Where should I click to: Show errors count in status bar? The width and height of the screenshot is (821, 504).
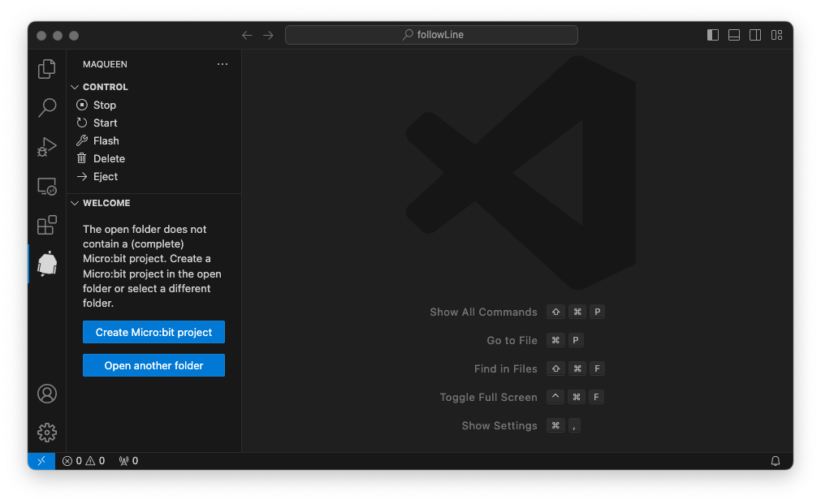point(71,460)
